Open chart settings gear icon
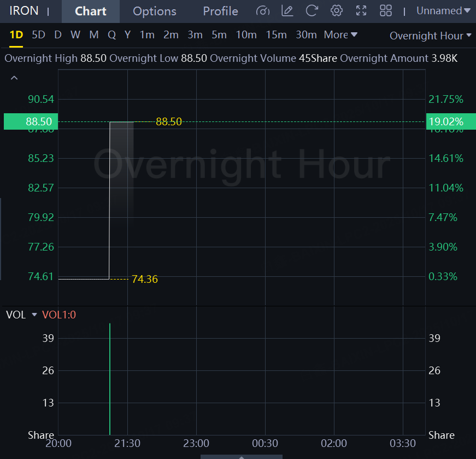 (x=337, y=11)
